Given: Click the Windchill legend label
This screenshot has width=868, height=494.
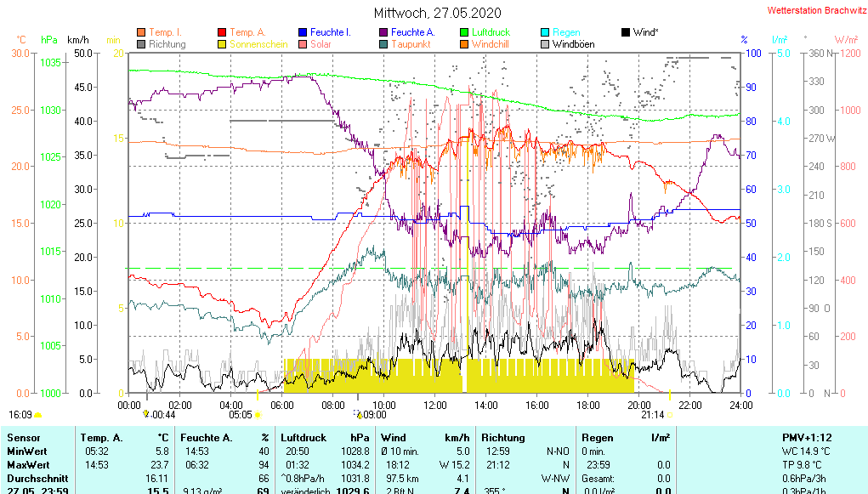Looking at the screenshot, I should point(491,44).
